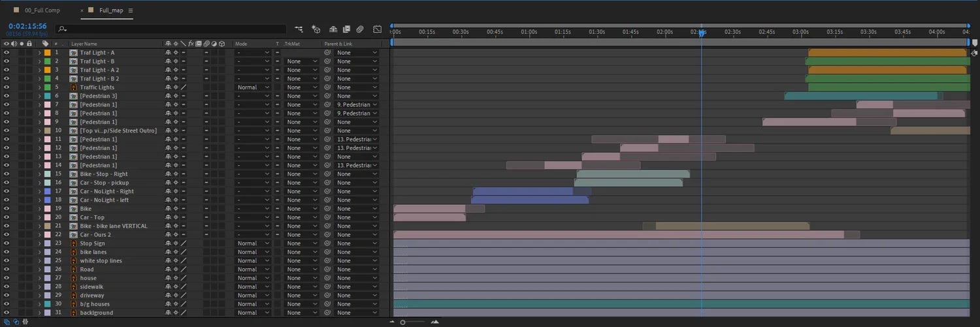Screen dimensions: 980x327
Task: Expand the Traffic Lights layer twirl arrow
Action: click(x=39, y=87)
